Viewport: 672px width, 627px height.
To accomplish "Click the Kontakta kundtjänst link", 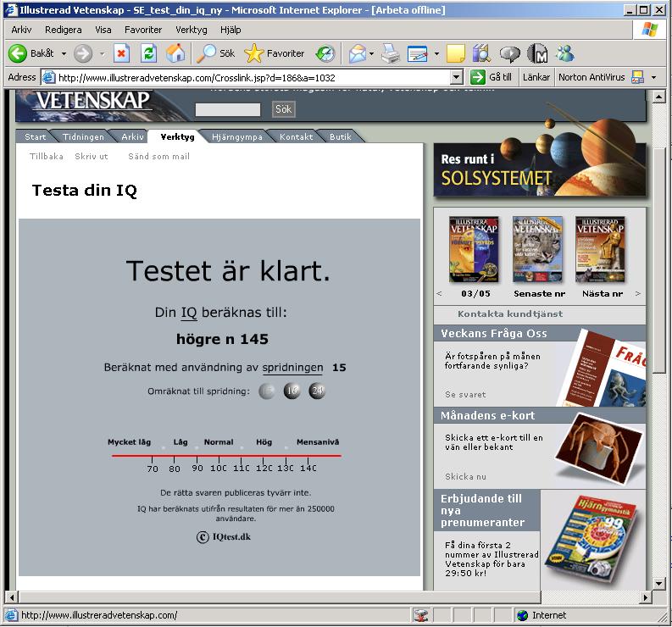I will click(x=510, y=313).
